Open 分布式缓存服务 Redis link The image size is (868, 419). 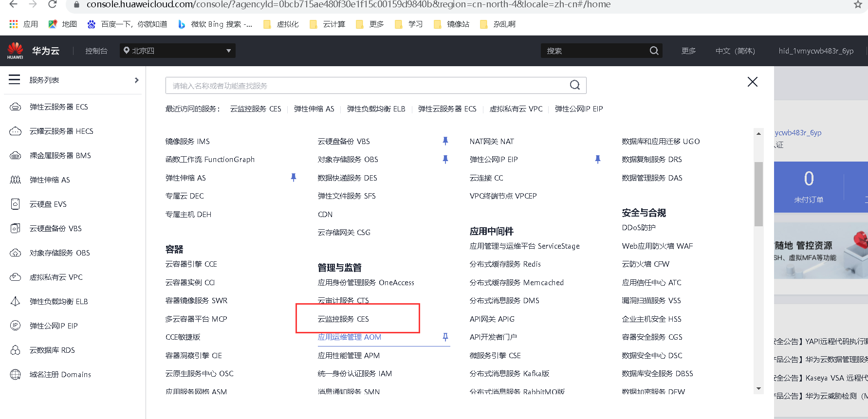[505, 264]
